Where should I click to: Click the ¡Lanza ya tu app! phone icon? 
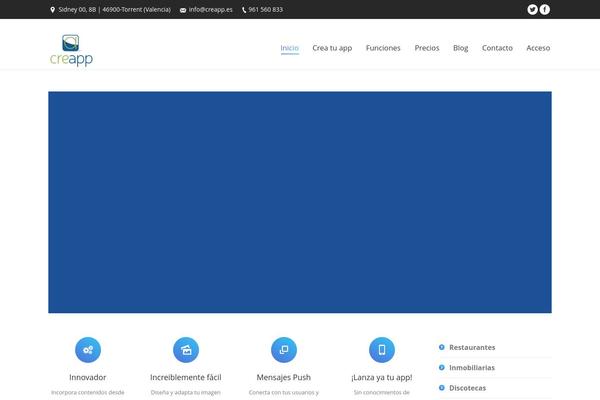[382, 350]
